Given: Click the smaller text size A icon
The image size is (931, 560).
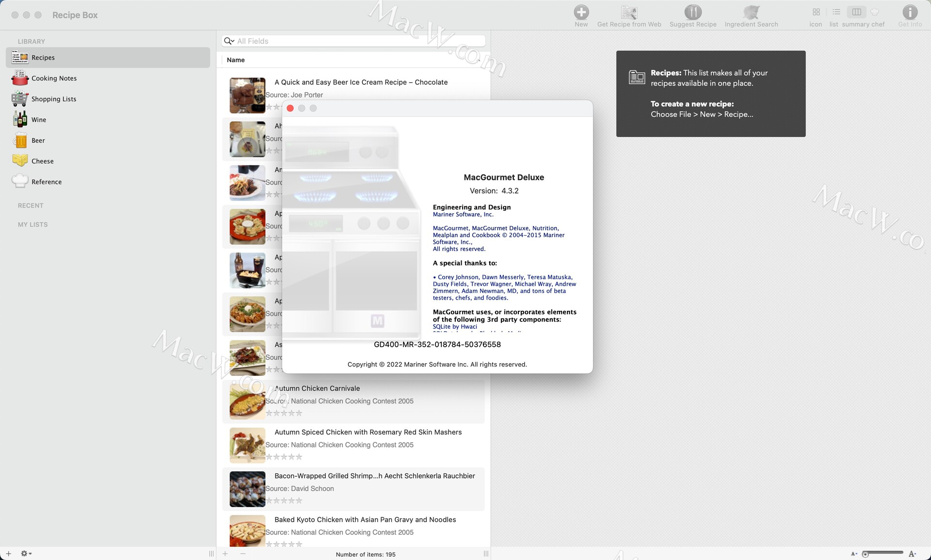Looking at the screenshot, I should 854,554.
